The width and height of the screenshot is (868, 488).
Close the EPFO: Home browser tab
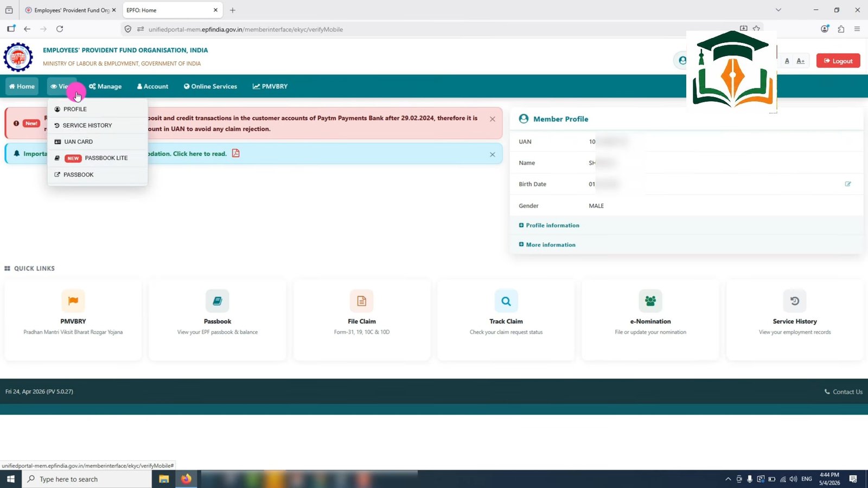pyautogui.click(x=215, y=10)
